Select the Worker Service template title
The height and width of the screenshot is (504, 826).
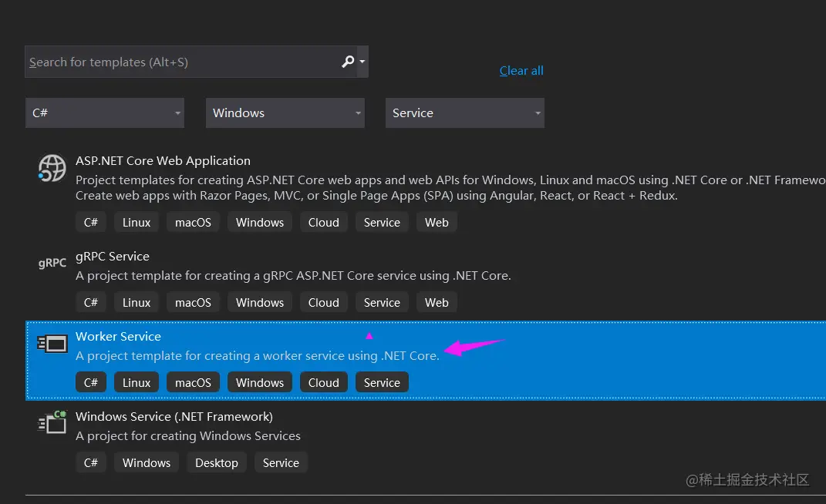coord(118,337)
